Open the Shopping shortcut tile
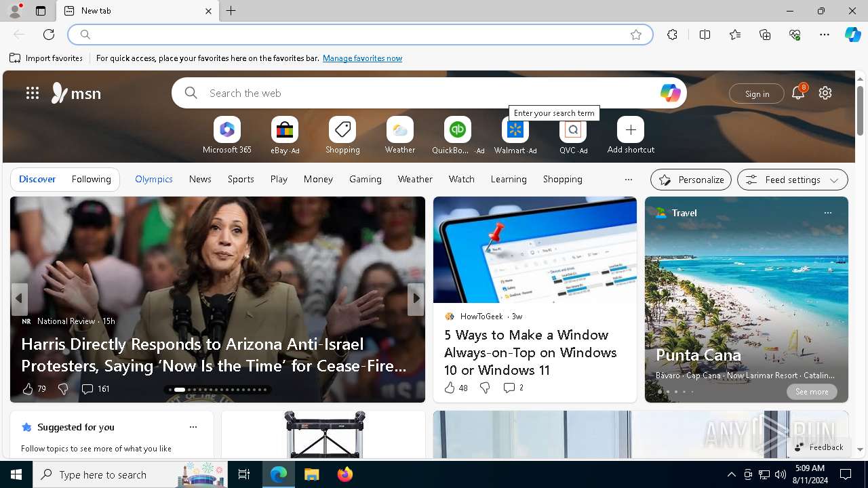This screenshot has width=868, height=488. 342,136
